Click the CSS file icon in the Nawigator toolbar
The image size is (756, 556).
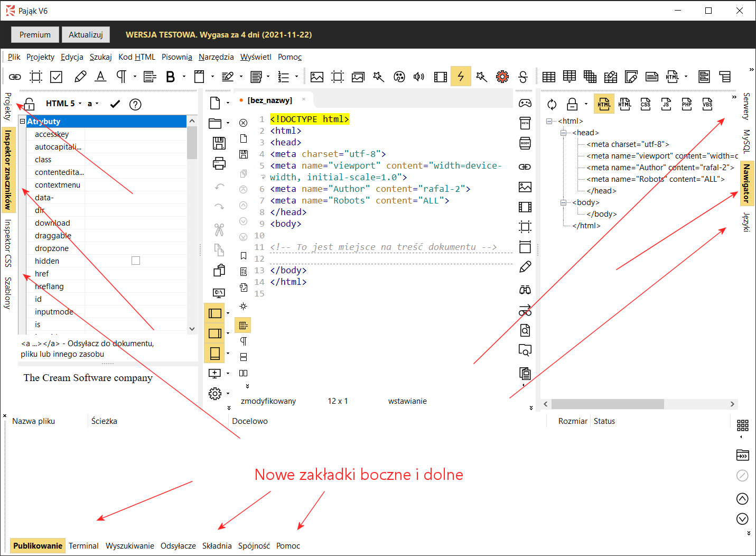[x=646, y=104]
